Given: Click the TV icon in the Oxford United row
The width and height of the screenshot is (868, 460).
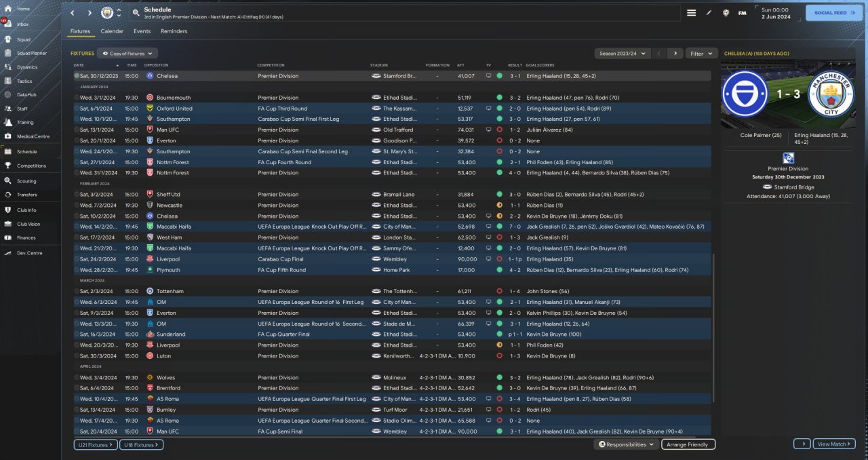Looking at the screenshot, I should click(488, 108).
